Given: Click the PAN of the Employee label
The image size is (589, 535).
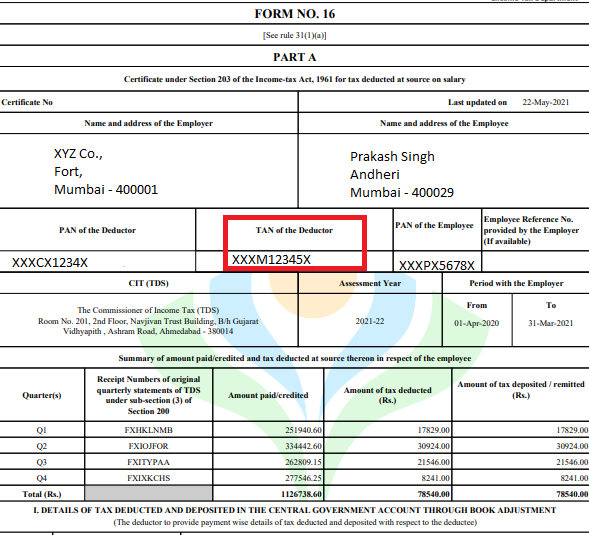Looking at the screenshot, I should coord(434,225).
